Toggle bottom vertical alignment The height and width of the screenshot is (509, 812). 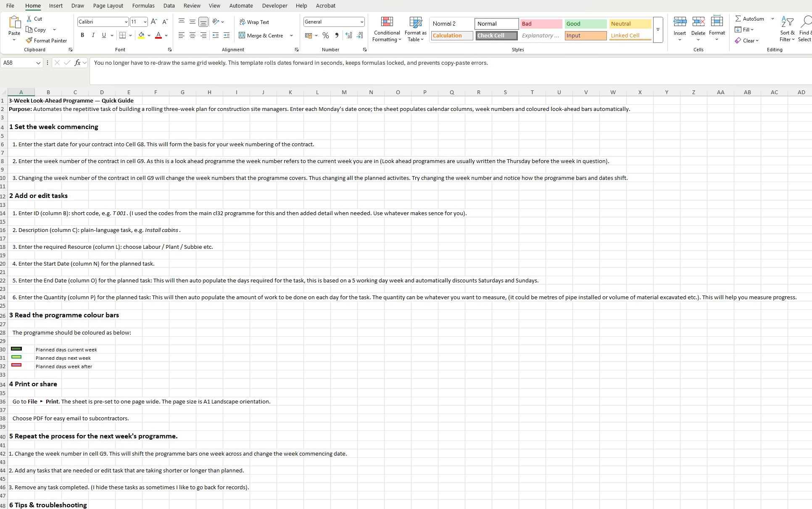click(x=203, y=22)
